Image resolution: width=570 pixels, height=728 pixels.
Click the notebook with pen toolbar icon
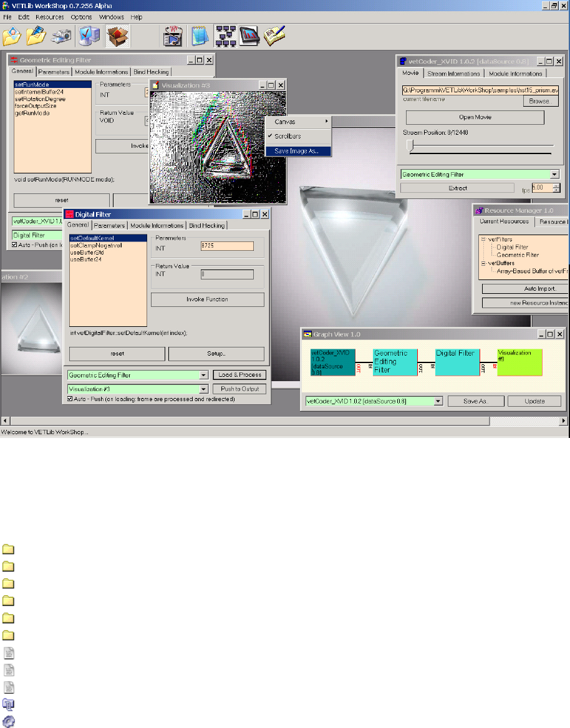click(275, 36)
